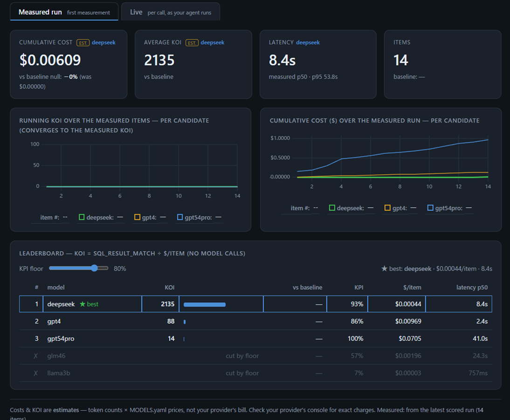Click the 2.4s latency cell

coord(482,321)
